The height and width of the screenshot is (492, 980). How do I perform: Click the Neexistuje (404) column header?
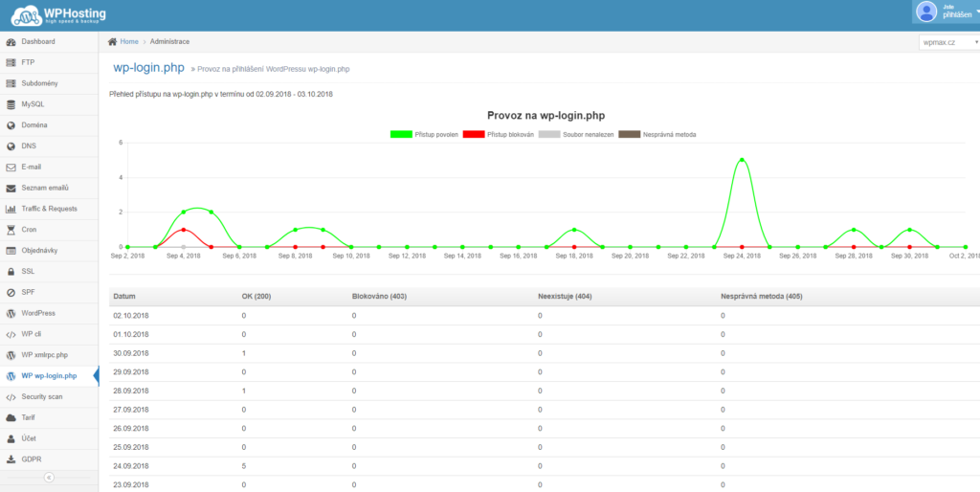[x=565, y=297]
